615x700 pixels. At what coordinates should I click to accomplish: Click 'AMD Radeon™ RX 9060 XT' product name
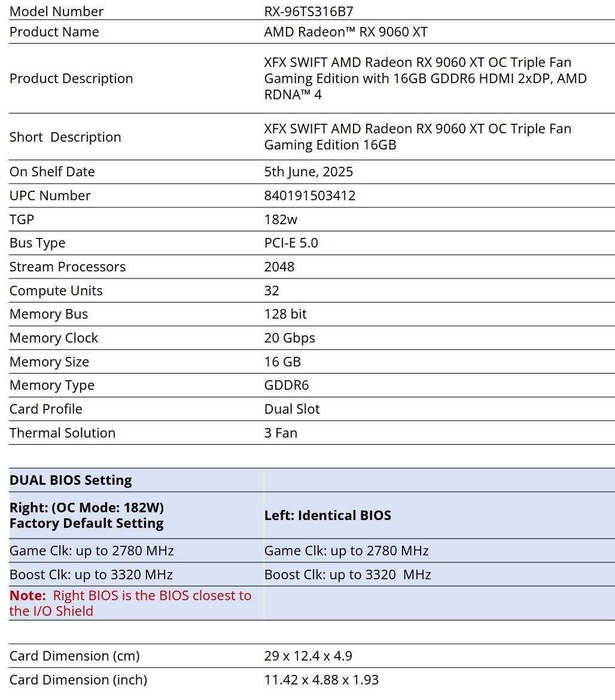point(346,32)
